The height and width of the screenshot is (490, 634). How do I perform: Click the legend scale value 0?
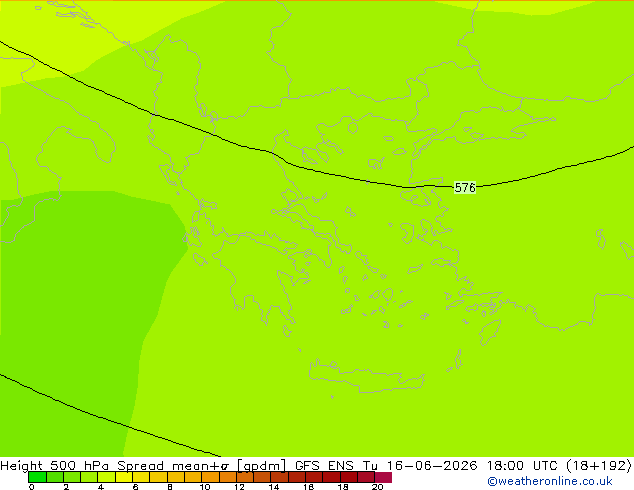pyautogui.click(x=32, y=487)
